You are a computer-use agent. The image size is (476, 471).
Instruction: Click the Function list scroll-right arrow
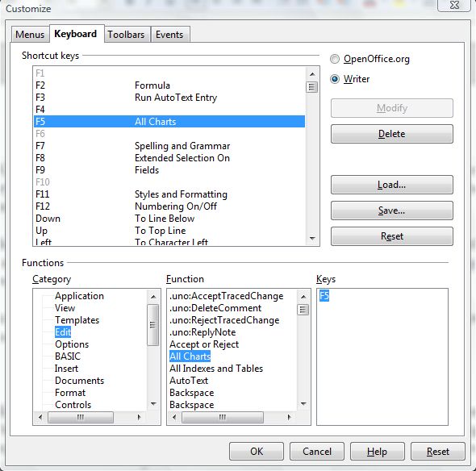(289, 417)
